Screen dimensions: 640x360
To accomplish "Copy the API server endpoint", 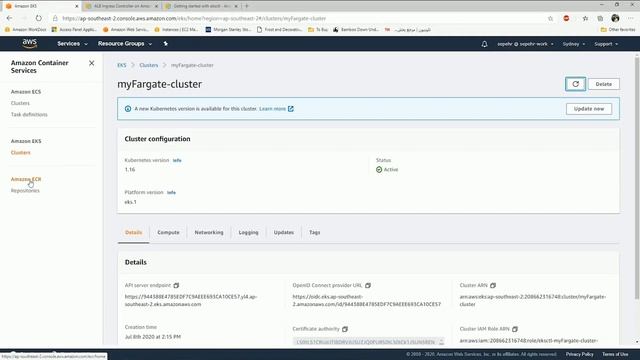I will point(176,285).
